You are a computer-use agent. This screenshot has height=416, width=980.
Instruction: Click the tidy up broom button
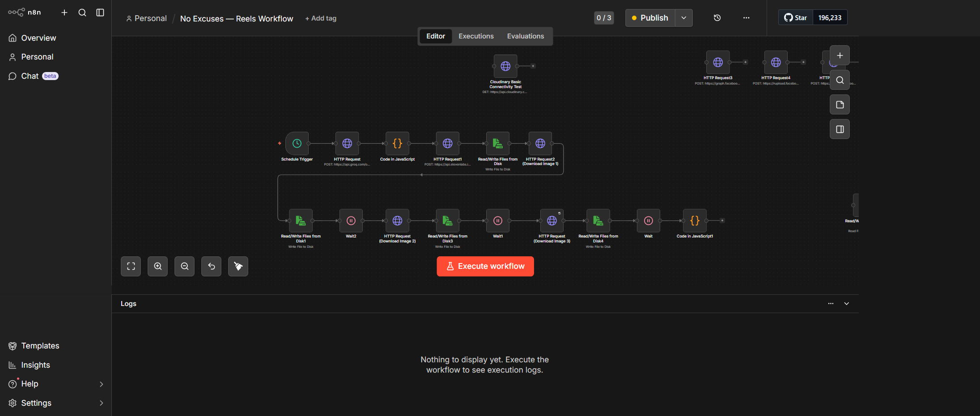[x=238, y=267]
